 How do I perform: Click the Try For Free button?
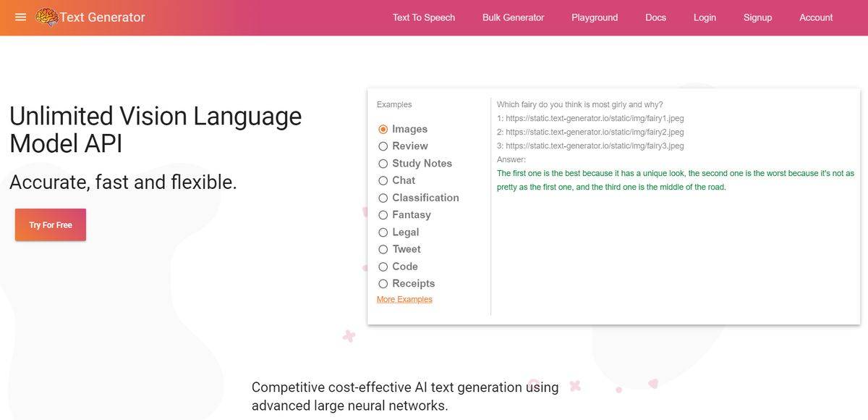50,224
